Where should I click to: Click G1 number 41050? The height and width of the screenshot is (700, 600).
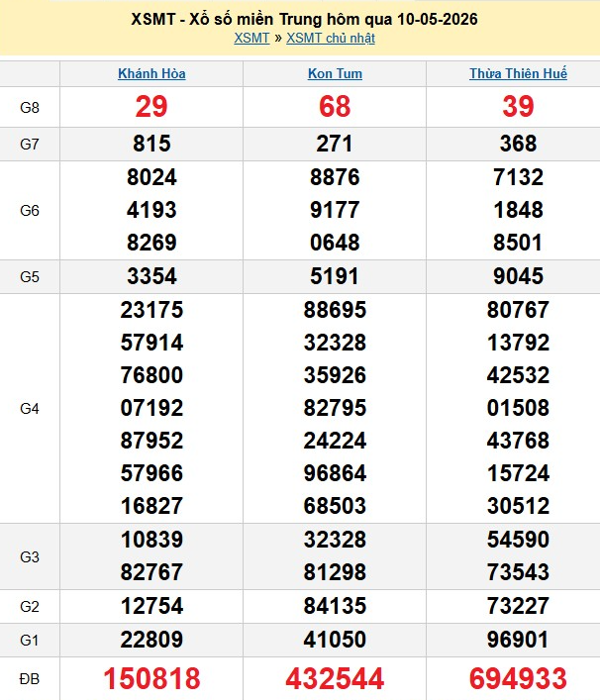(335, 640)
